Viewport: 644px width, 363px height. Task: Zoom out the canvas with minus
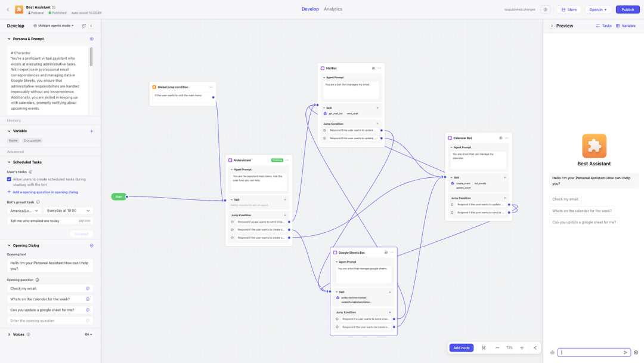point(497,347)
